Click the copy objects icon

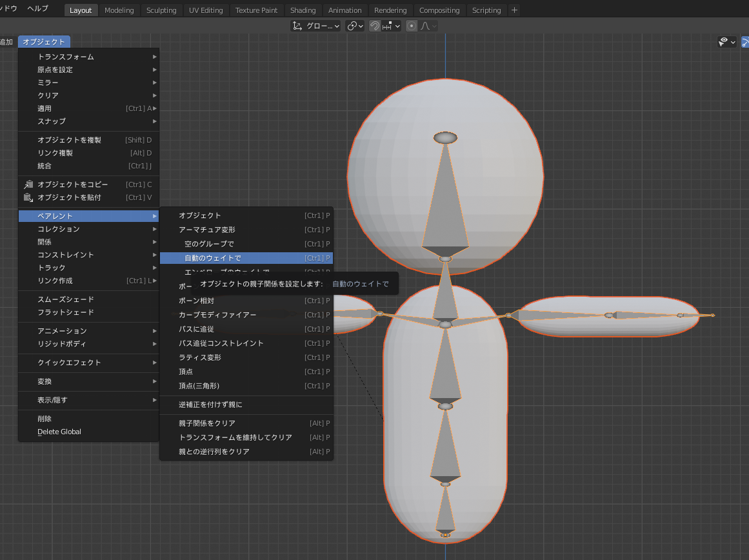coord(28,185)
